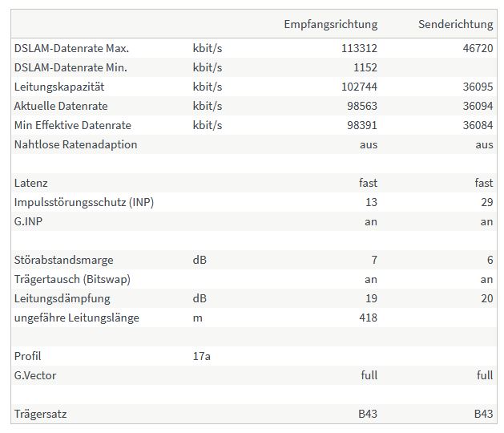Screen dimensions: 504x433
Task: Click Störabstandsmarge receive value 7
Action: tap(374, 260)
